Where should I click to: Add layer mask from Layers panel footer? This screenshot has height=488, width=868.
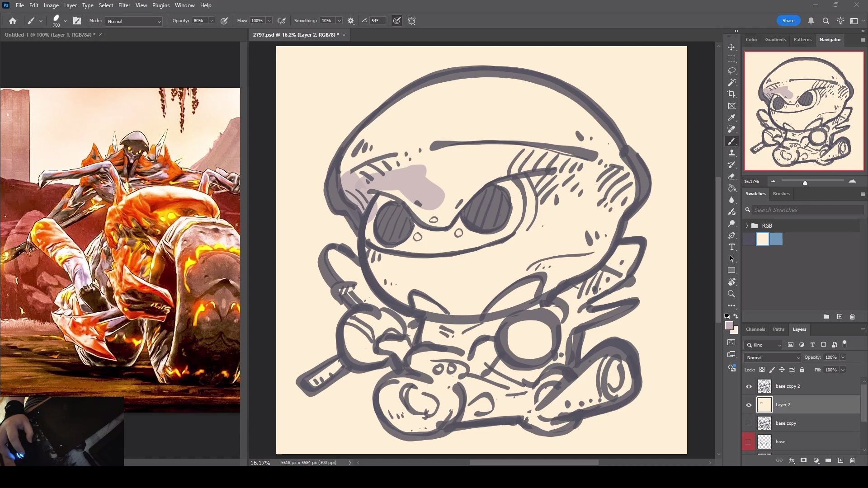coord(803,460)
